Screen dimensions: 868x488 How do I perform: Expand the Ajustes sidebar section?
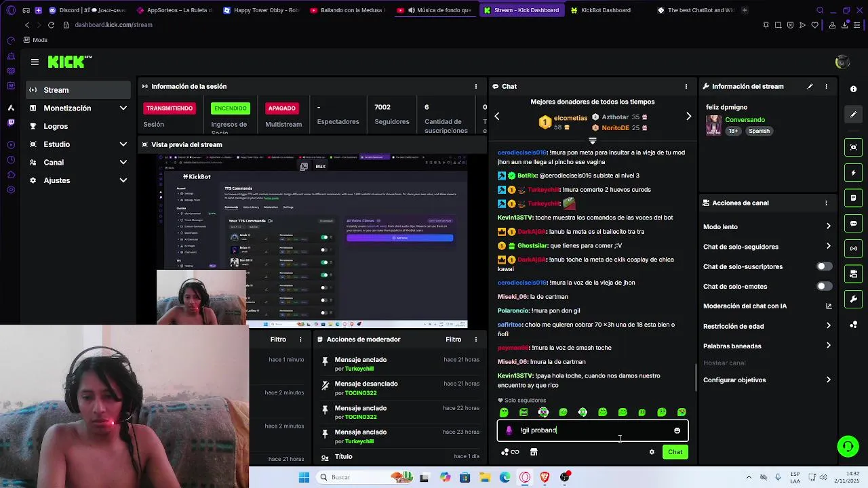[x=79, y=180]
